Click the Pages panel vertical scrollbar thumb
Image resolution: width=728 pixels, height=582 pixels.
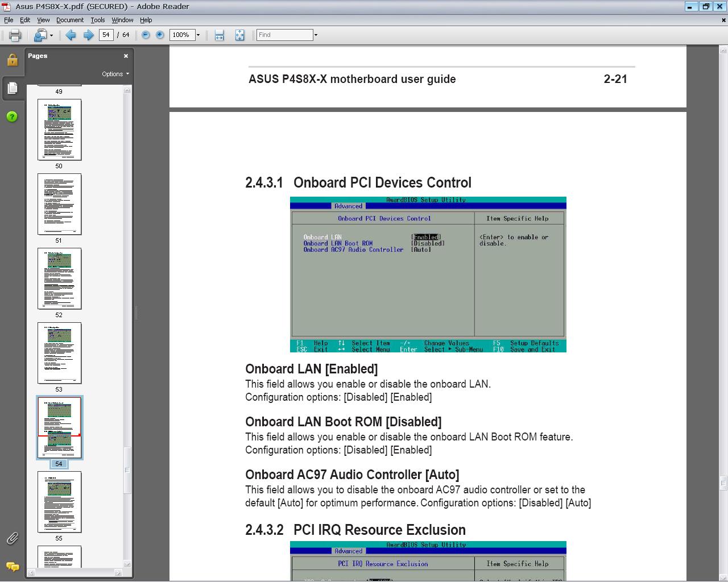pyautogui.click(x=127, y=471)
